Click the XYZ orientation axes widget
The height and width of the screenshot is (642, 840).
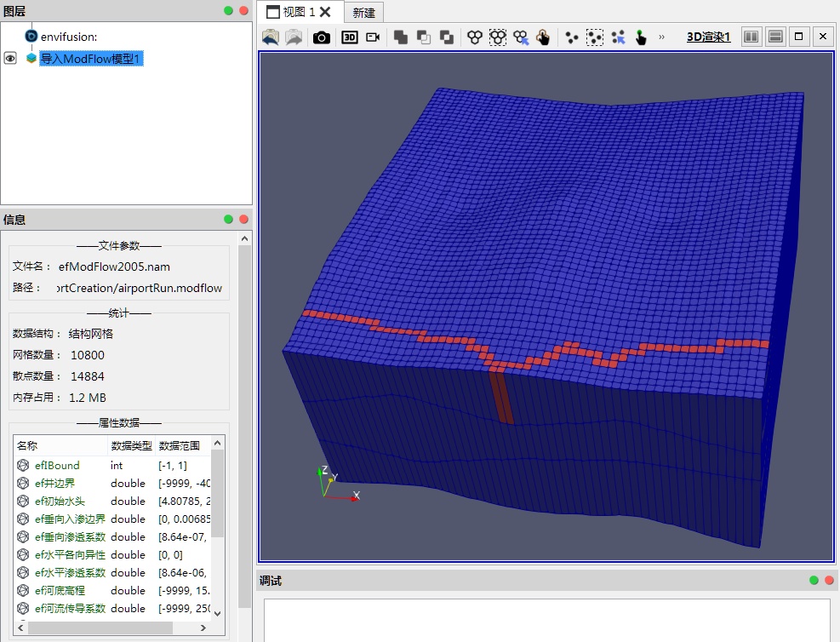coord(338,483)
